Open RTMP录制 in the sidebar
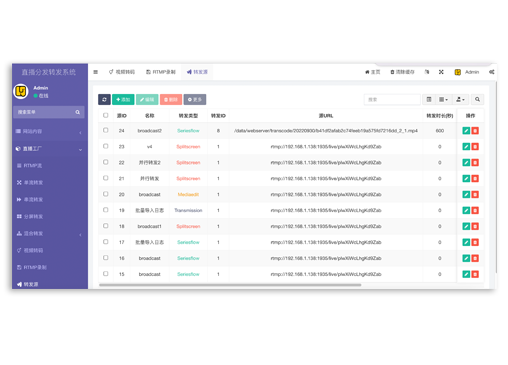This screenshot has width=508, height=365. click(x=49, y=267)
